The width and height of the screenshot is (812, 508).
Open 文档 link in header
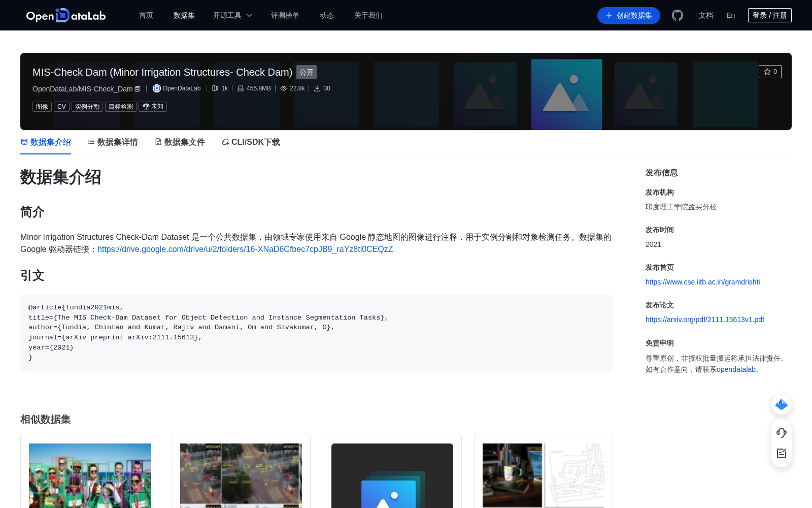705,15
